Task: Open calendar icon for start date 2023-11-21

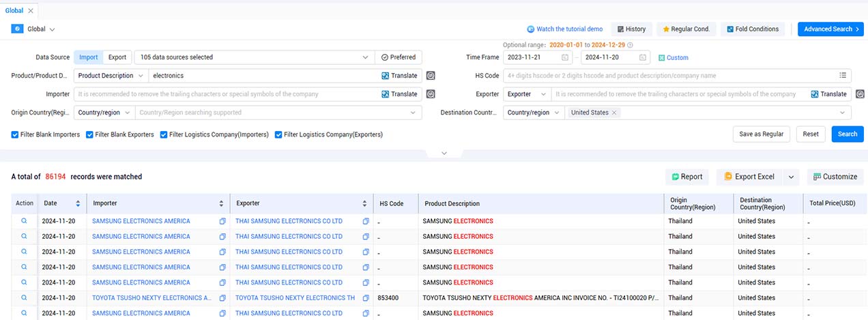Action: pos(564,57)
